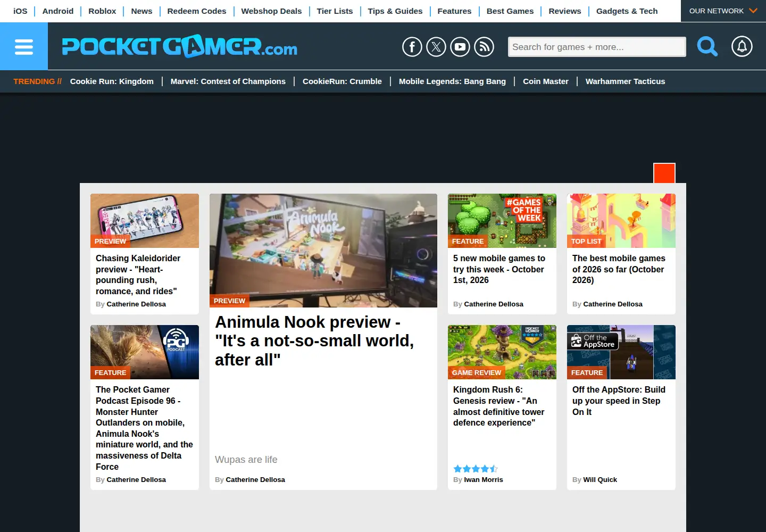Open the Reviews menu item
Image resolution: width=766 pixels, height=532 pixels.
click(565, 11)
